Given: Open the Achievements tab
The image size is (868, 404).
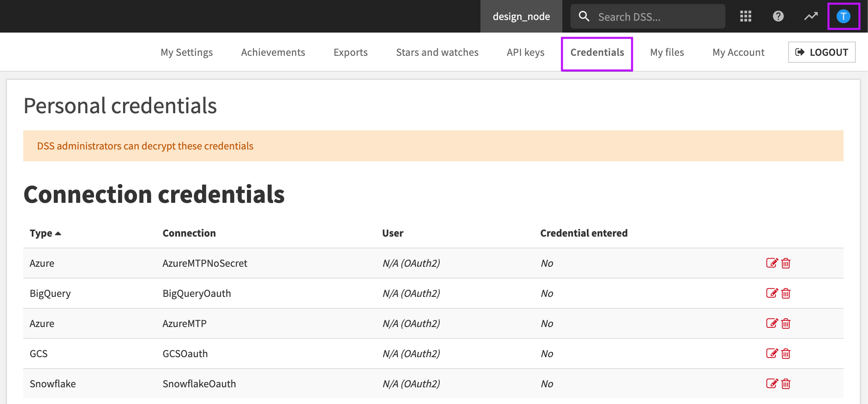Looking at the screenshot, I should pyautogui.click(x=273, y=52).
